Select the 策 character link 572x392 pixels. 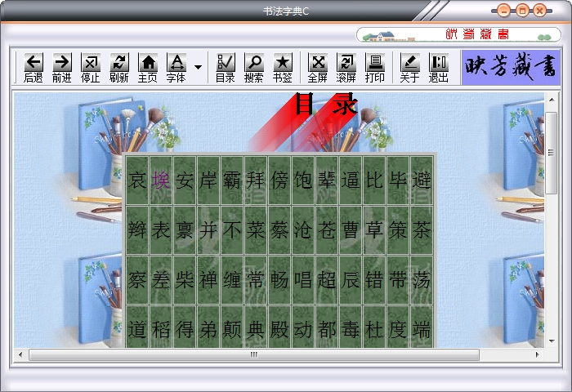(398, 230)
